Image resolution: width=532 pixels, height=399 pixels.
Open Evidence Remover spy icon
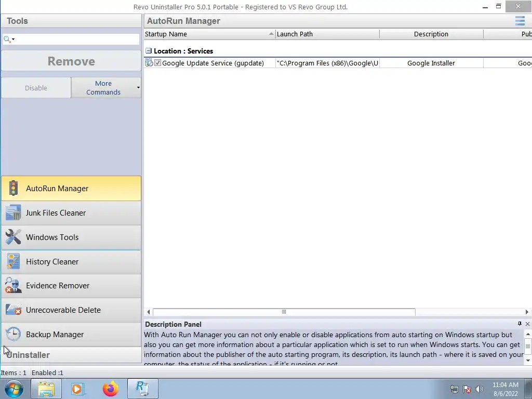coord(13,286)
